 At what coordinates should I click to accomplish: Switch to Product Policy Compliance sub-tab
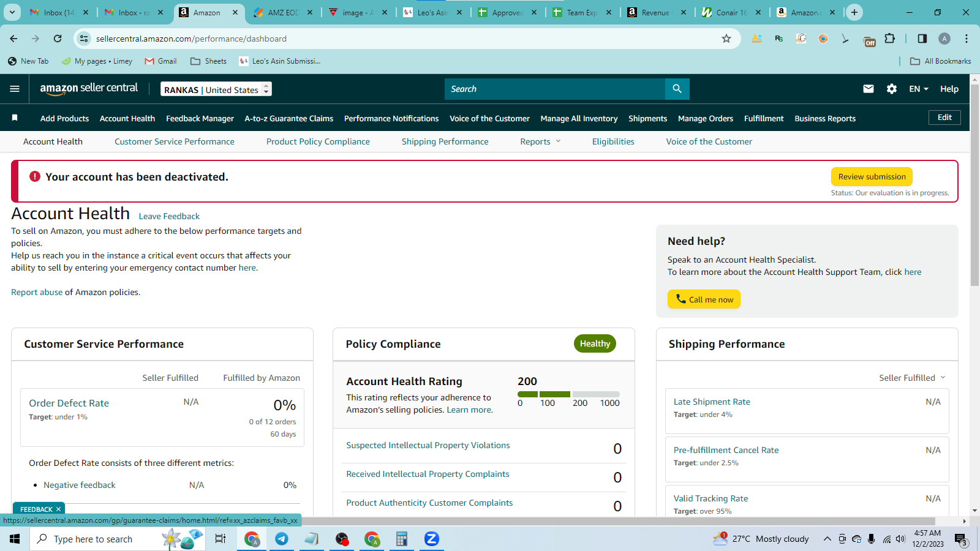tap(318, 141)
